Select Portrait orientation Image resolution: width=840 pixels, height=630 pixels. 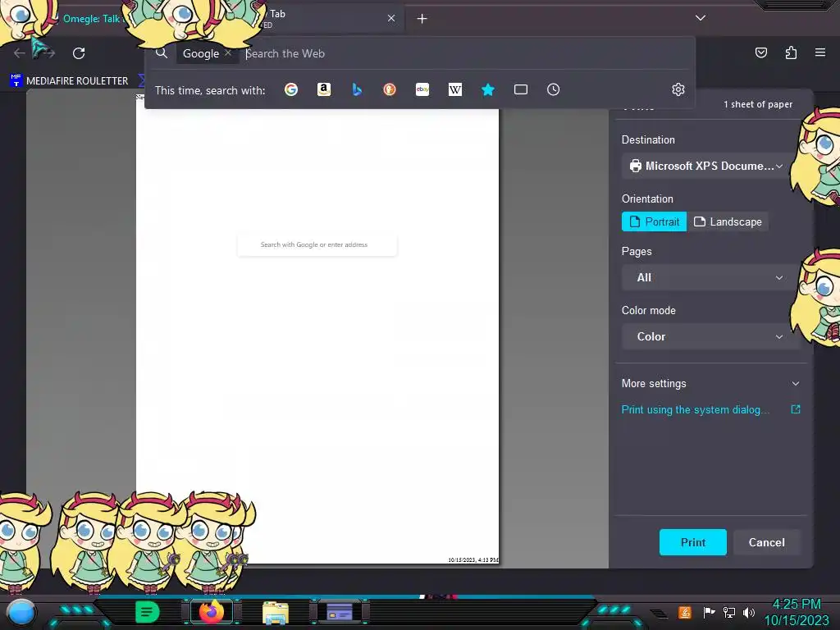[654, 221]
